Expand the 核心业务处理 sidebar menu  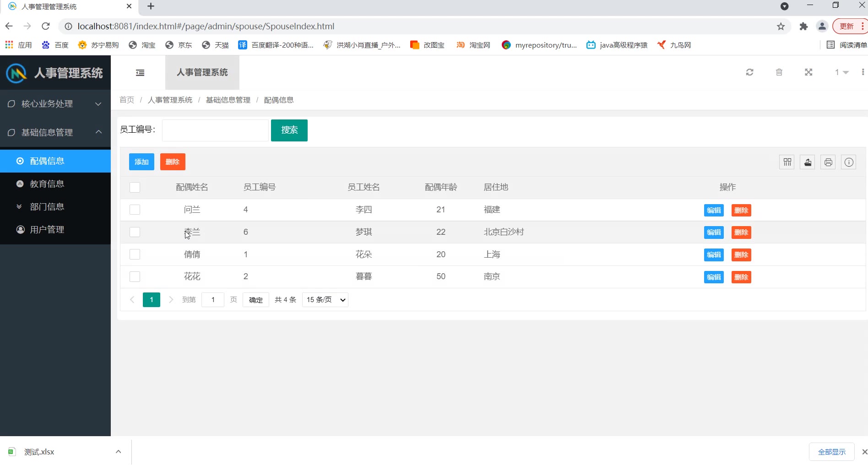[x=55, y=104]
